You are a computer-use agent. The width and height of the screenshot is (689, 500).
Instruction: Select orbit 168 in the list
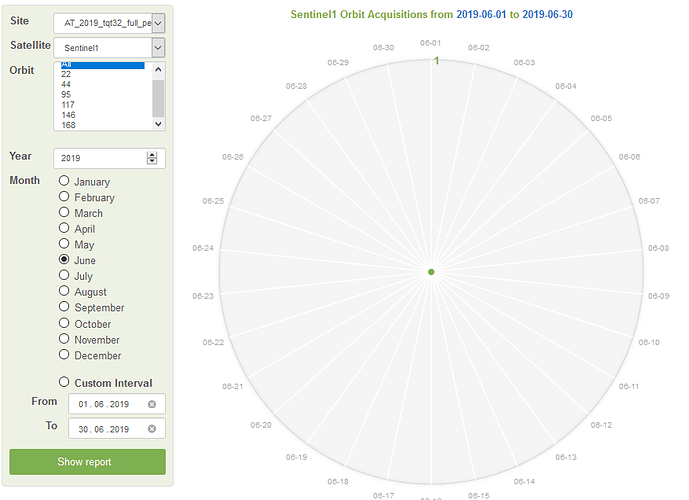click(68, 125)
